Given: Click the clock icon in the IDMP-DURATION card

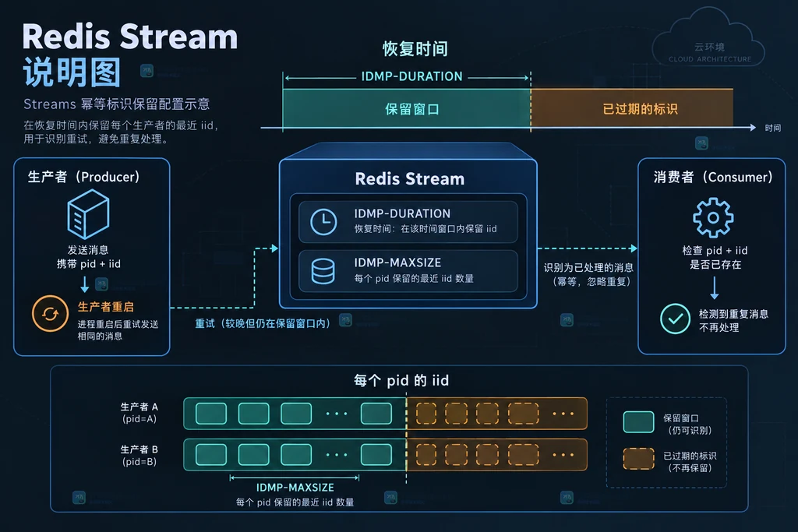Looking at the screenshot, I should click(323, 222).
